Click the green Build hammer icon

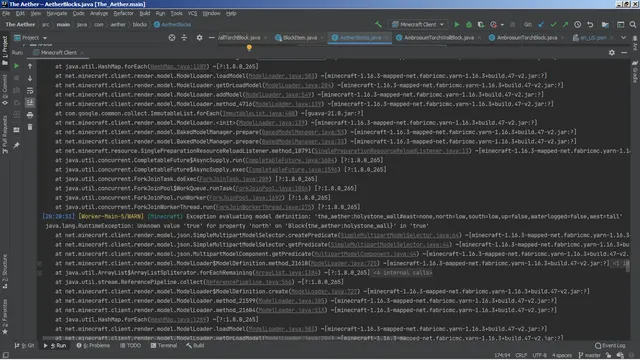point(378,24)
